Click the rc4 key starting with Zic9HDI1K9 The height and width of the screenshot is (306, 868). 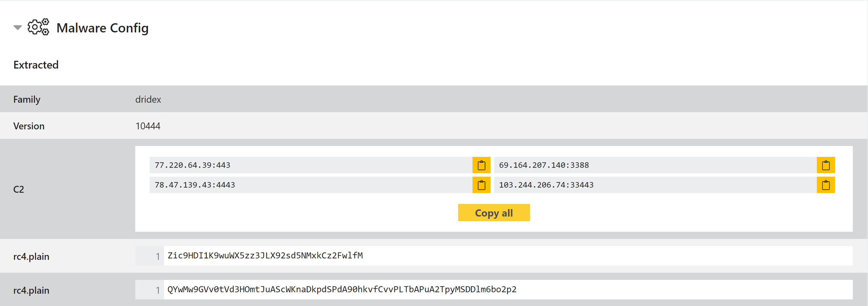pos(265,256)
